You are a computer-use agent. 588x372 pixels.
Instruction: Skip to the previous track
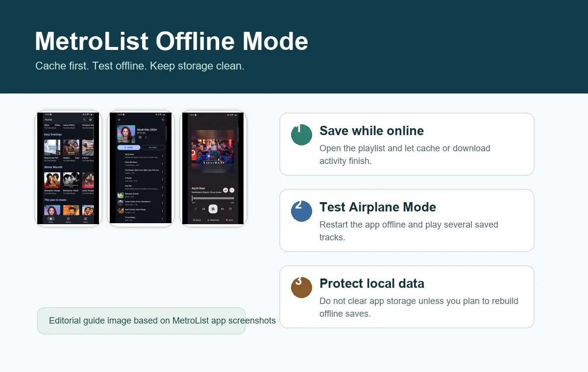(x=204, y=209)
